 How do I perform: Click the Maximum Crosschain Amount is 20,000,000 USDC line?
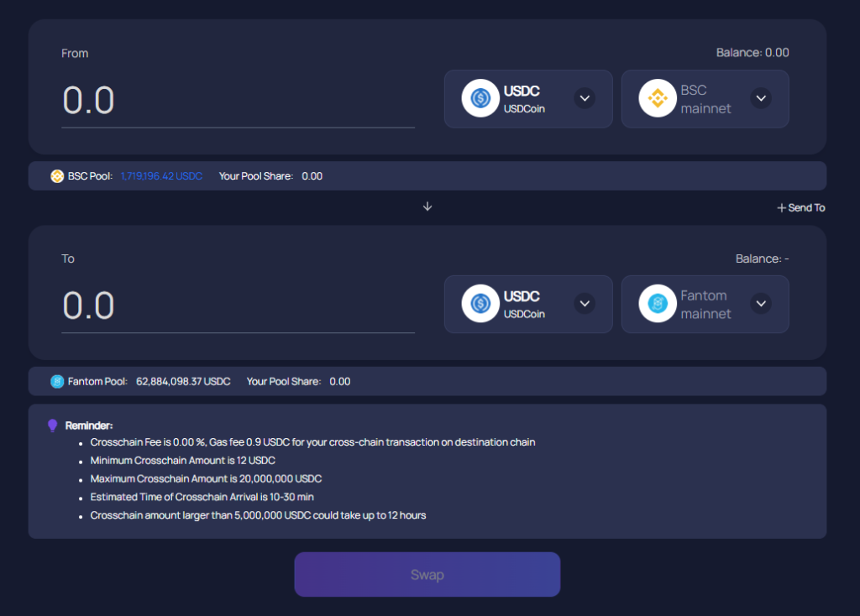(x=206, y=478)
